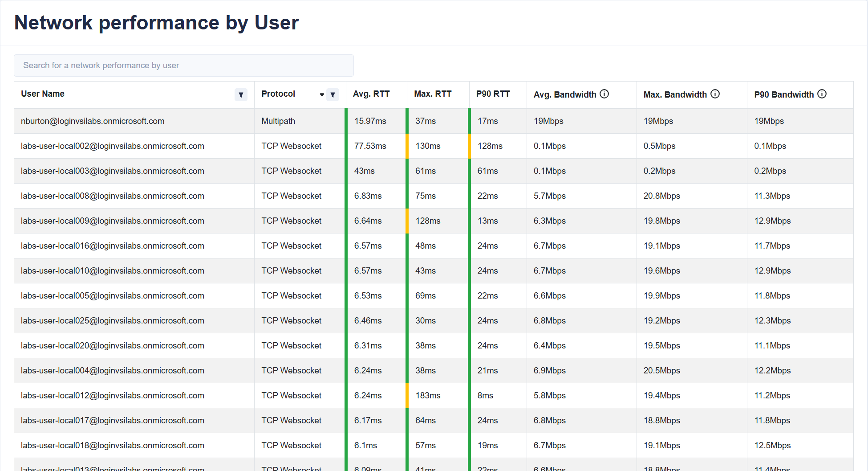This screenshot has height=471, width=868.
Task: Select user labs-user-local004 row name
Action: (113, 371)
